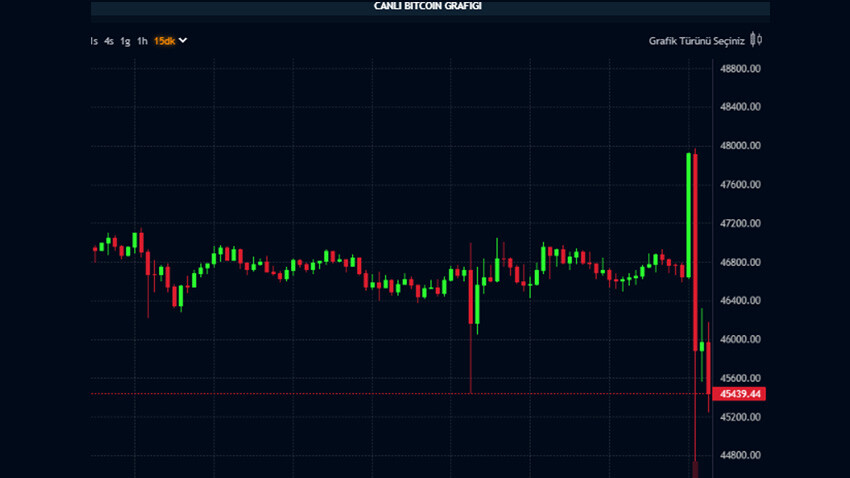Click the 44800.00 price axis label
850x478 pixels.
coord(741,456)
